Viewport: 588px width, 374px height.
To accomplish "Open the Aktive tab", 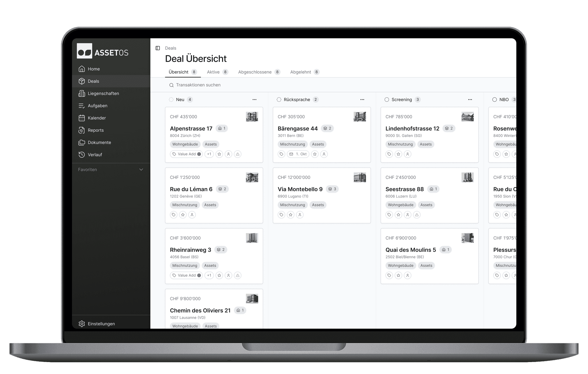I will coord(214,72).
